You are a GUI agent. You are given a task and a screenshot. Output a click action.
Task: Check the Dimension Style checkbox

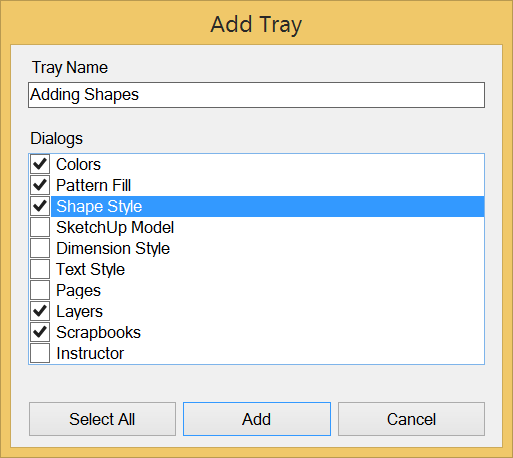[40, 248]
